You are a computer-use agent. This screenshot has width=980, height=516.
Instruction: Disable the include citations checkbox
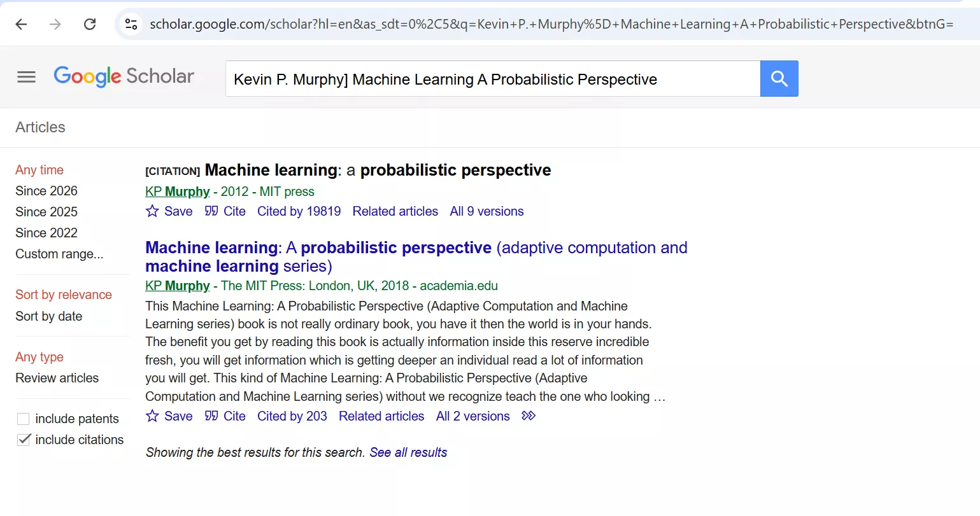coord(23,439)
